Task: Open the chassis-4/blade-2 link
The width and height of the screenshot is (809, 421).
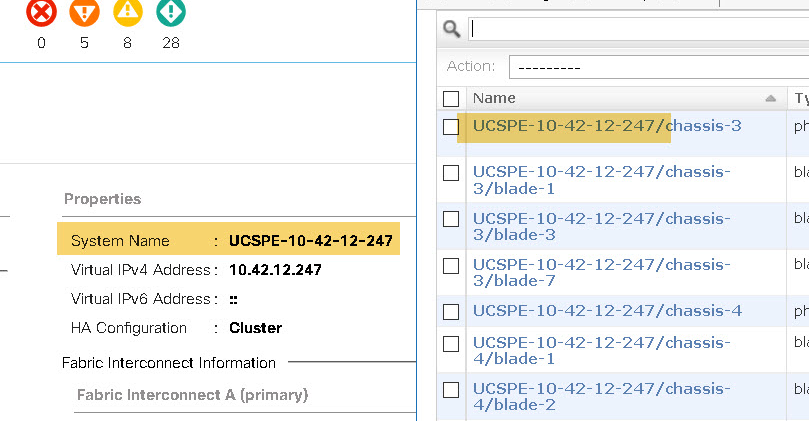Action: pyautogui.click(x=602, y=396)
